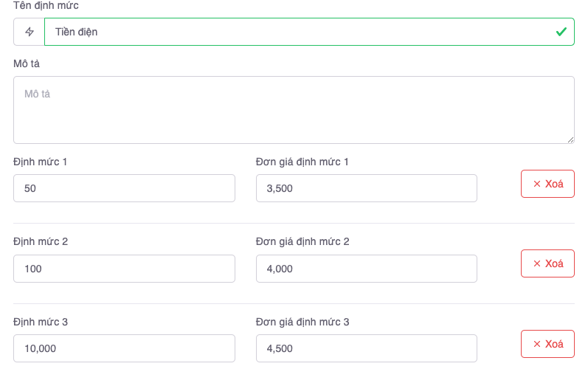Click the resize handle of the Mô tả textarea
Screen dimensions: 588x369
click(x=570, y=139)
